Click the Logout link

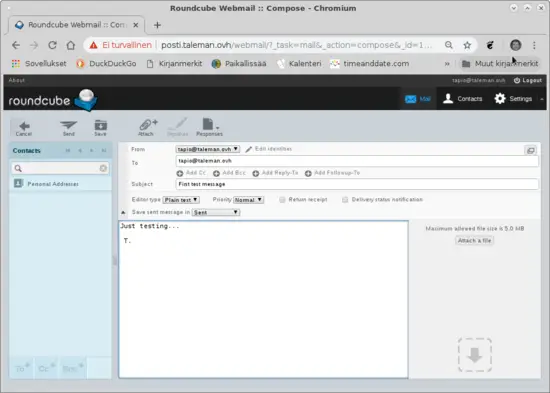[x=528, y=81]
